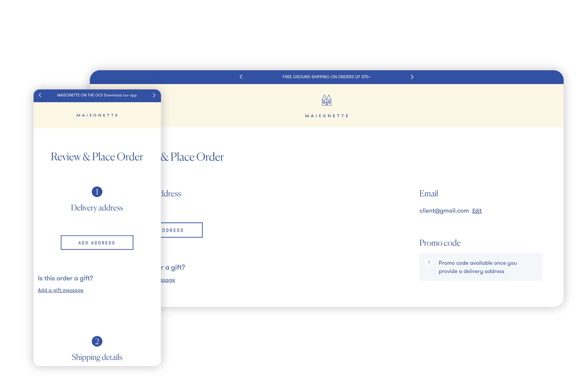Click previous arrow in desktop shipping banner
The height and width of the screenshot is (392, 588).
click(x=241, y=77)
